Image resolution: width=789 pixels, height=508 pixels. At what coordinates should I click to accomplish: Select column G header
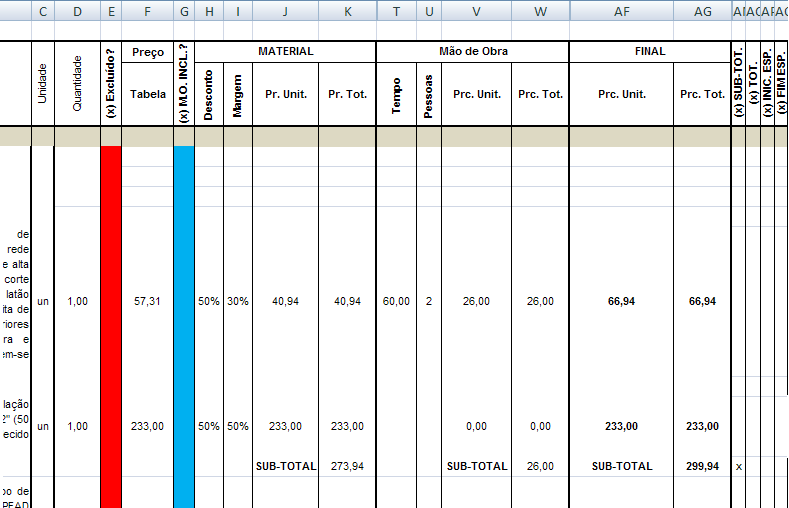[184, 11]
